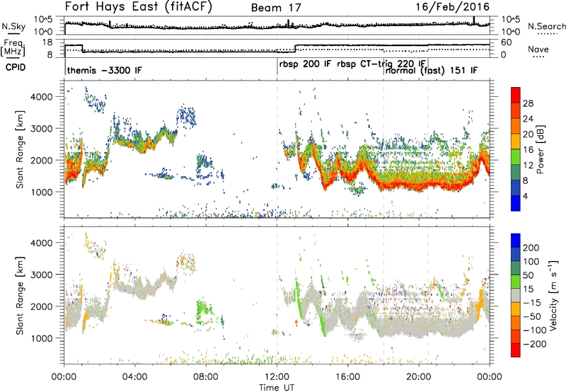Click the velocity panel 'Slant Range [km]' label
The width and height of the screenshot is (566, 392).
point(20,295)
